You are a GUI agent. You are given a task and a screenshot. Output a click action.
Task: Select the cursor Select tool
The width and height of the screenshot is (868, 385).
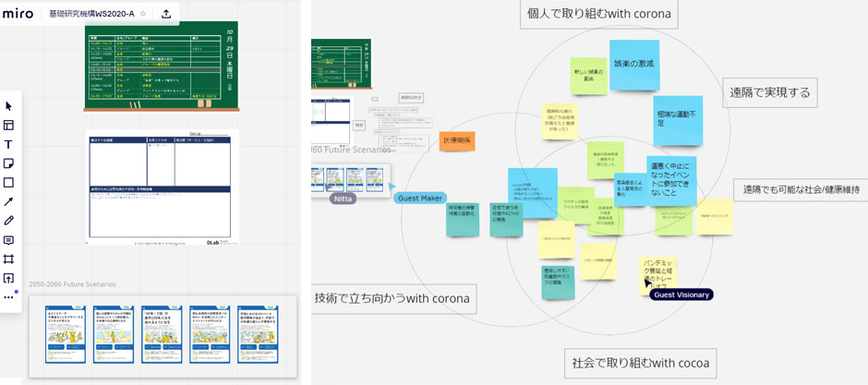click(x=8, y=105)
